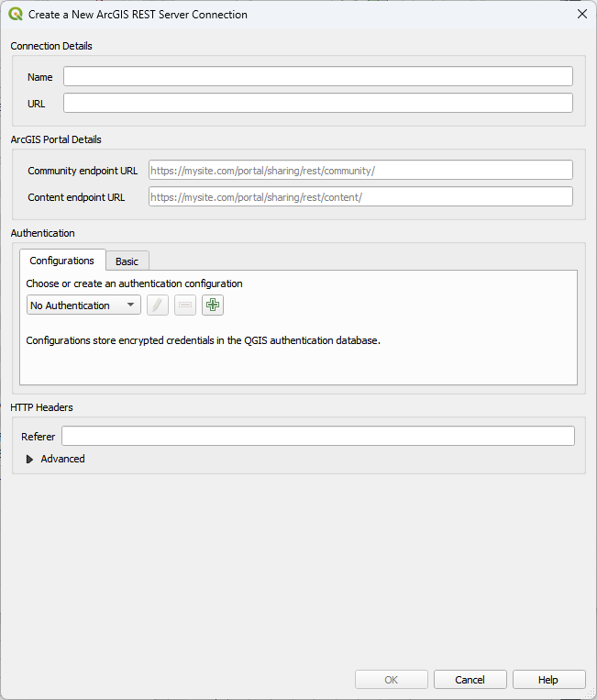Cancel the new connection dialog

(470, 680)
